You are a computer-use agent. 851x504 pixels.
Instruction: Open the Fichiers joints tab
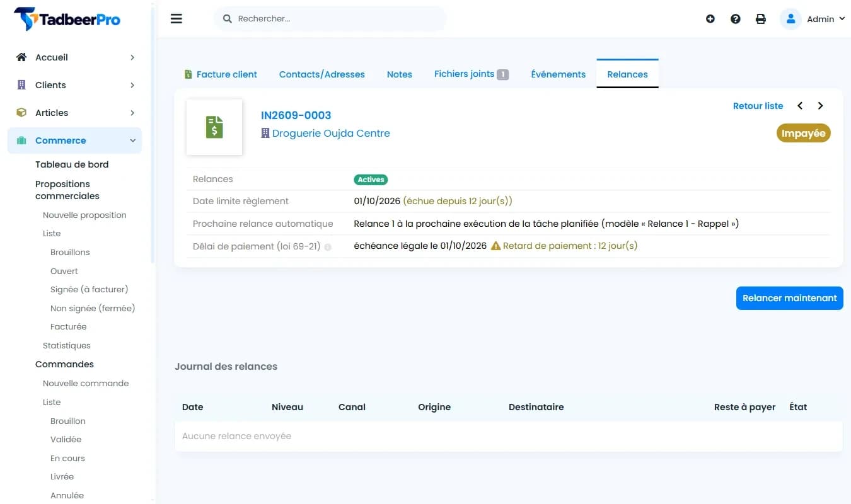(x=471, y=74)
